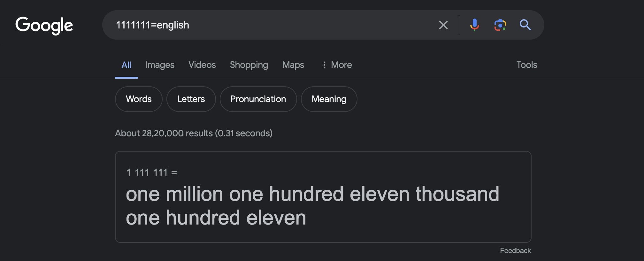The image size is (644, 261).
Task: Click the search magnifier icon
Action: point(525,25)
